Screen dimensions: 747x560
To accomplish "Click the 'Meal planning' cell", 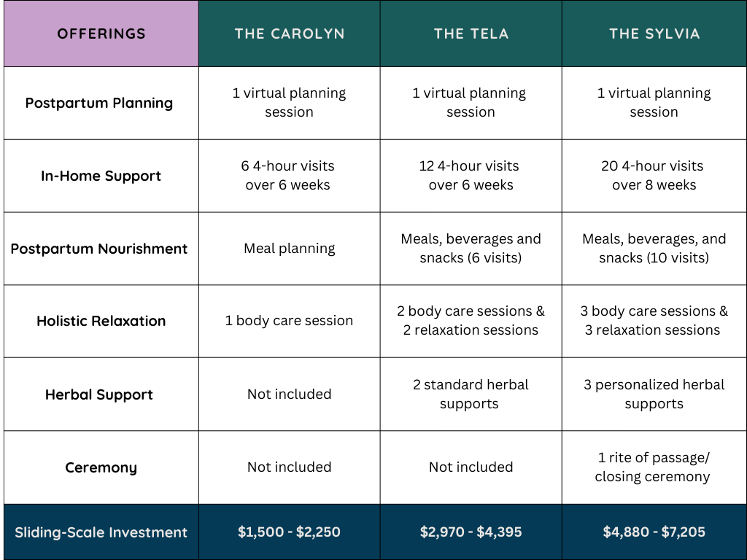I will coord(290,249).
